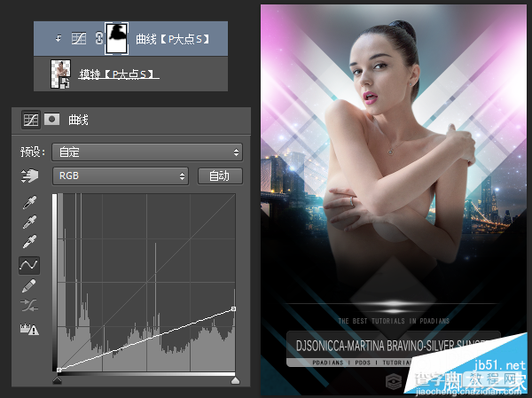Select the curve's lower left control point
This screenshot has height=398, width=532.
pyautogui.click(x=59, y=370)
